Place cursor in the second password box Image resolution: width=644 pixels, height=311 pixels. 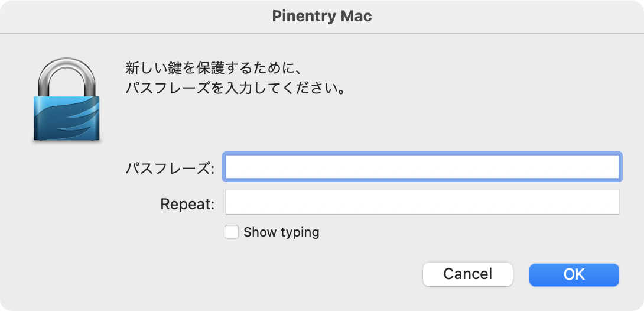click(422, 202)
